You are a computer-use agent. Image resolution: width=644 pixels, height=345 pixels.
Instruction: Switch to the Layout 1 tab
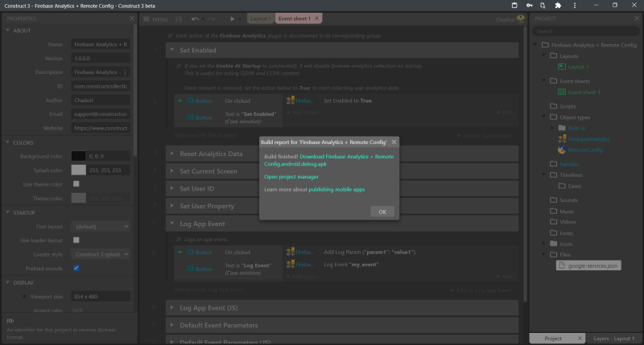pos(260,18)
